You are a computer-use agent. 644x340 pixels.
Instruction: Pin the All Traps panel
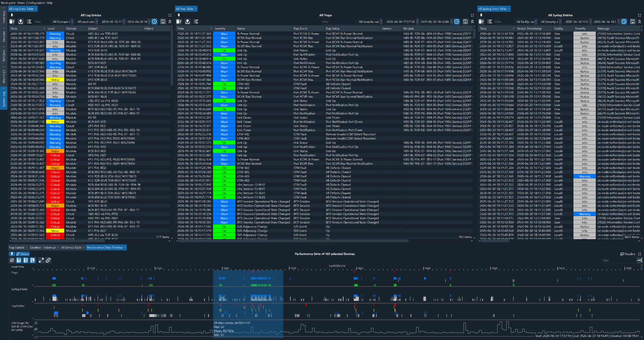click(x=179, y=15)
